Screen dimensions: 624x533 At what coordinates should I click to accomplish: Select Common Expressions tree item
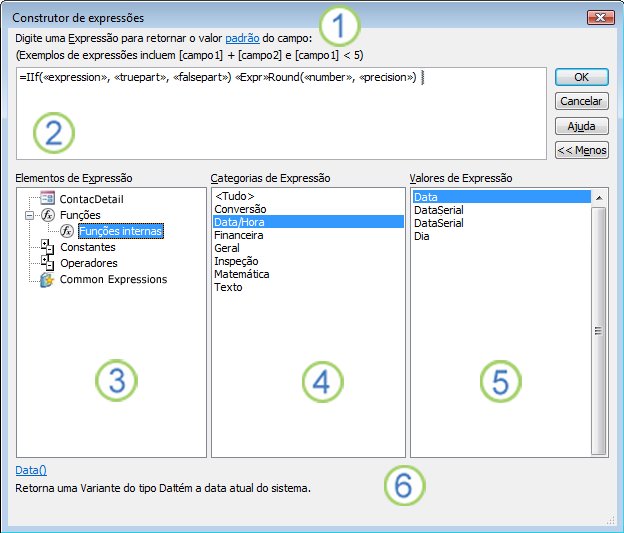[x=113, y=279]
